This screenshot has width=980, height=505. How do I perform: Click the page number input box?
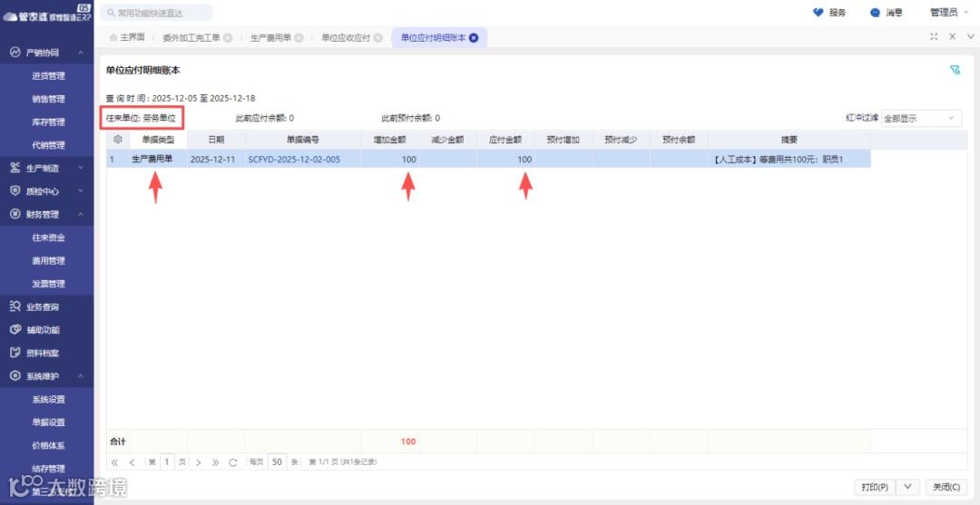(x=168, y=462)
